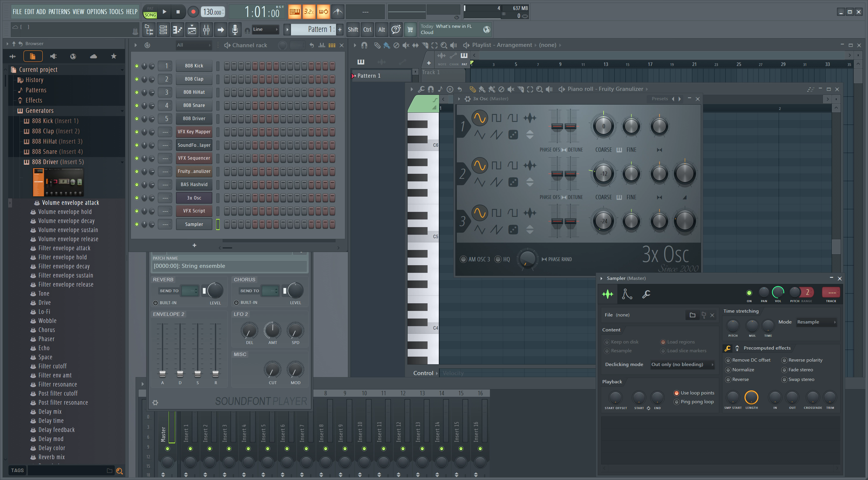
Task: Click the Master mixer track fader
Action: 172,426
